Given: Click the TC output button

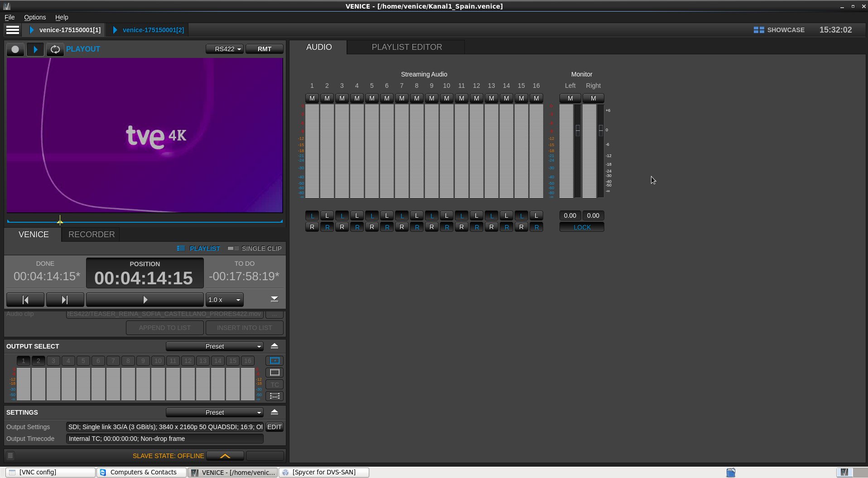Looking at the screenshot, I should point(275,385).
